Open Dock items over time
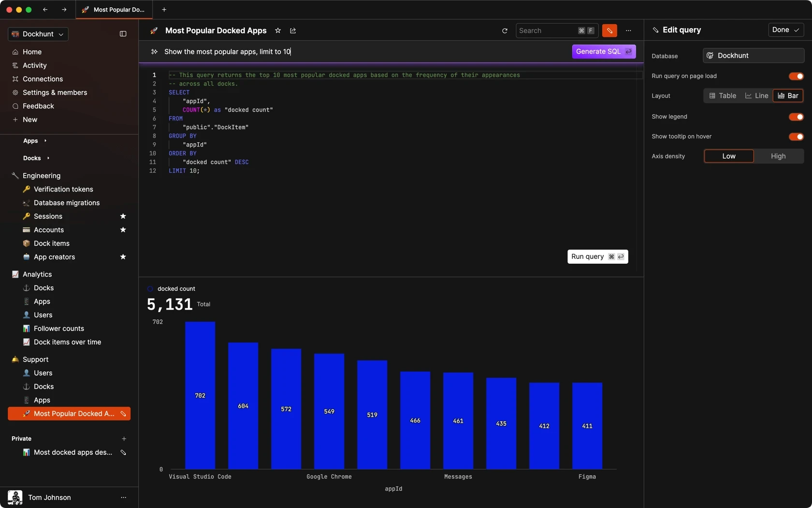 click(67, 342)
